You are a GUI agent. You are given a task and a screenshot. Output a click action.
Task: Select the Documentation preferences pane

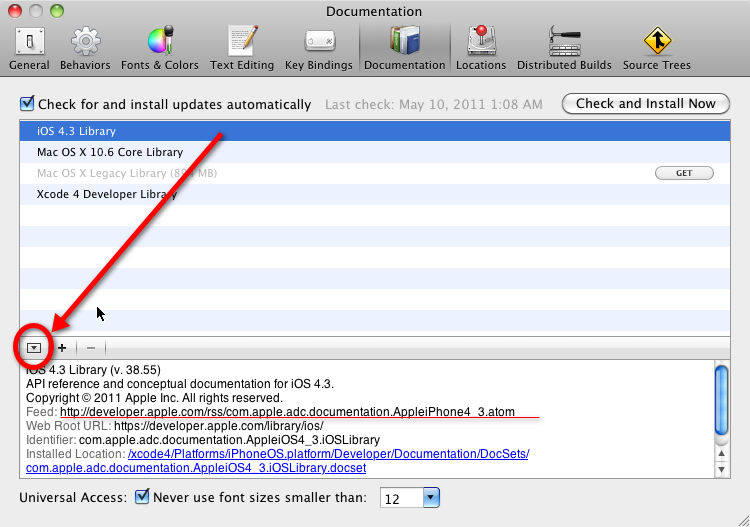(405, 49)
